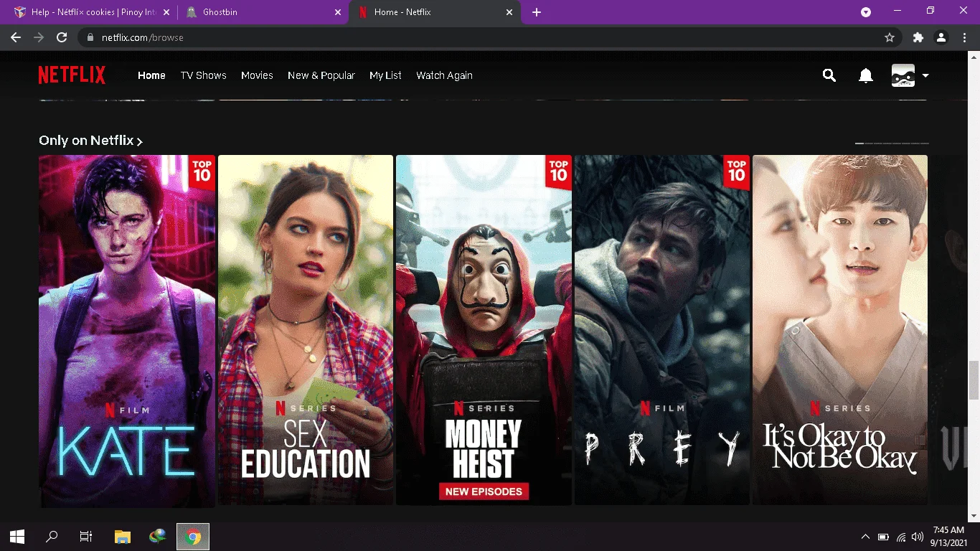This screenshot has height=551, width=980.
Task: Open the browser icon beside File Explorer
Action: pos(157,536)
